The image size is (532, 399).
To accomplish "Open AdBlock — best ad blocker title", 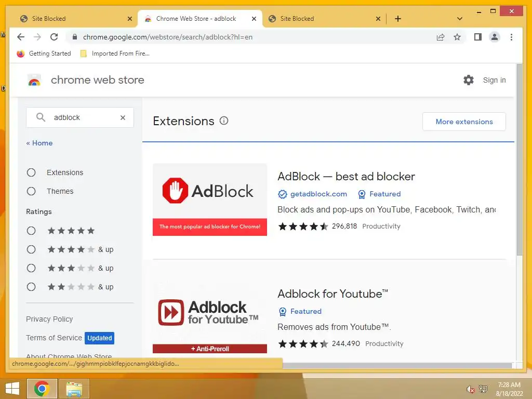I will click(346, 177).
